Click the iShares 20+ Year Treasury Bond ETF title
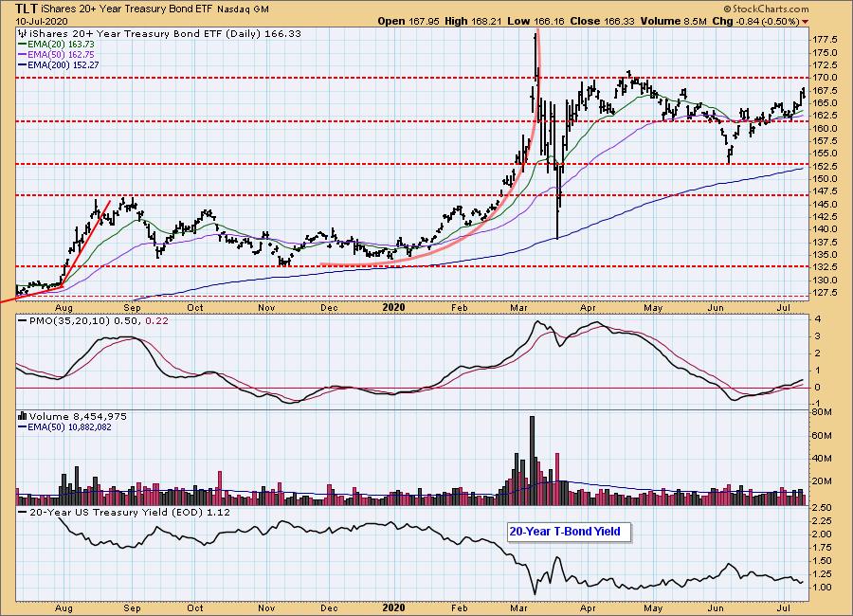Image resolution: width=853 pixels, height=616 pixels. [127, 9]
